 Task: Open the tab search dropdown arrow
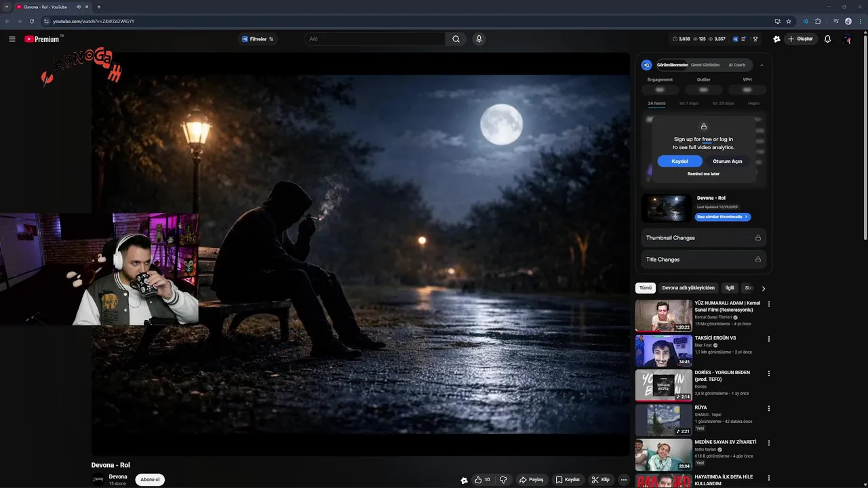pyautogui.click(x=7, y=7)
